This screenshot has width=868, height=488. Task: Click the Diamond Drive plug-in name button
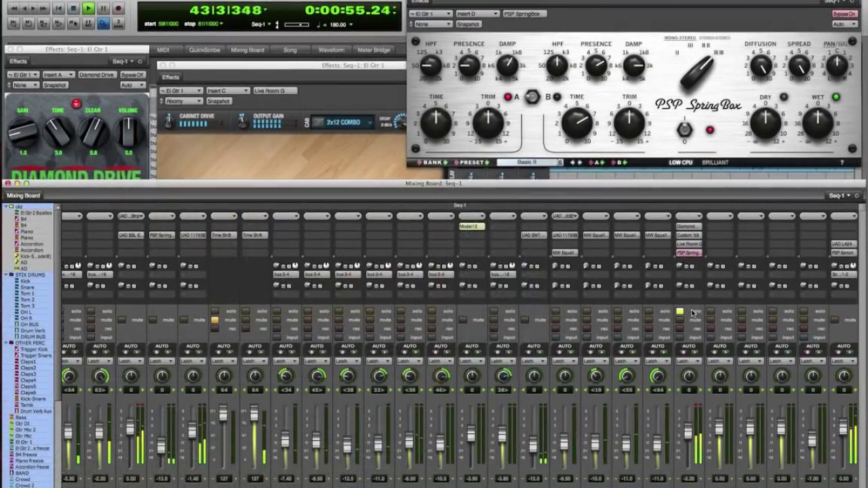[x=96, y=75]
